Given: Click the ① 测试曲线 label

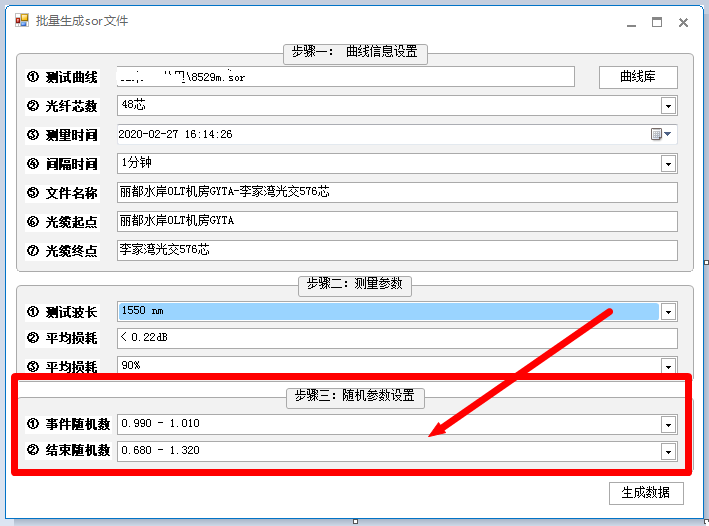Looking at the screenshot, I should (62, 77).
